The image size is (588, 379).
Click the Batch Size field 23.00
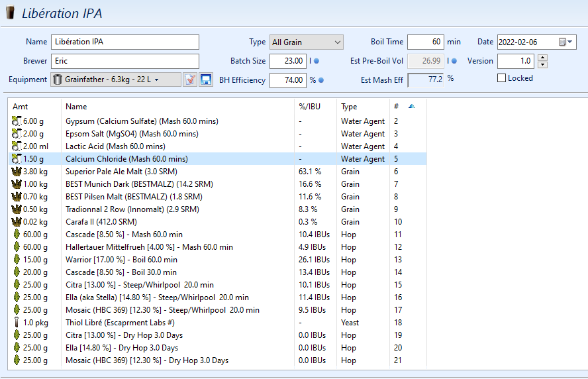pyautogui.click(x=287, y=61)
